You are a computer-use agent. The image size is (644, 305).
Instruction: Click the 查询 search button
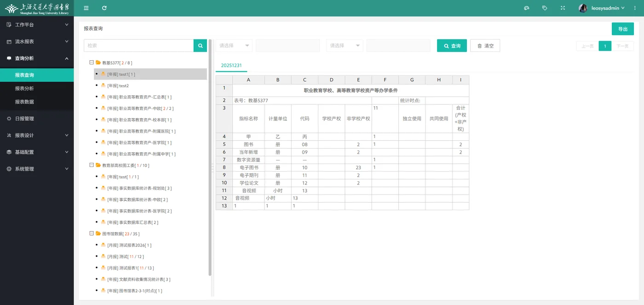coord(452,46)
